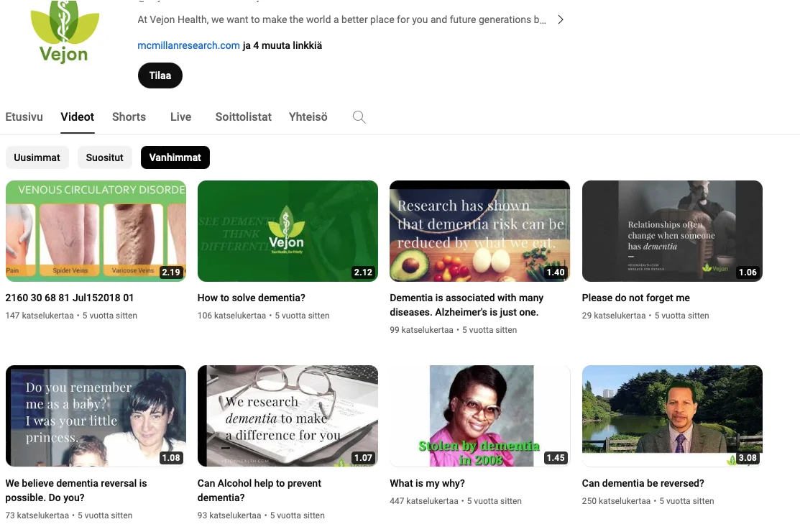This screenshot has height=532, width=800.
Task: Select the Videot tab
Action: click(x=77, y=116)
